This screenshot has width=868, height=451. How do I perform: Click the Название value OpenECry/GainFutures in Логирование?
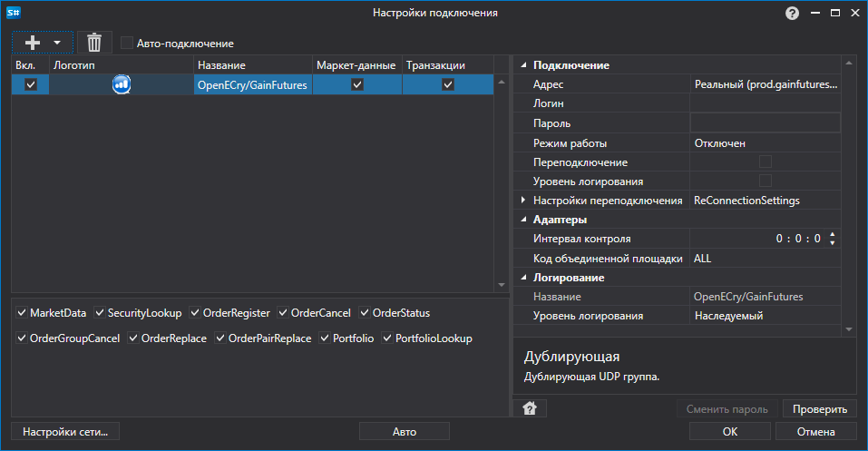(748, 297)
